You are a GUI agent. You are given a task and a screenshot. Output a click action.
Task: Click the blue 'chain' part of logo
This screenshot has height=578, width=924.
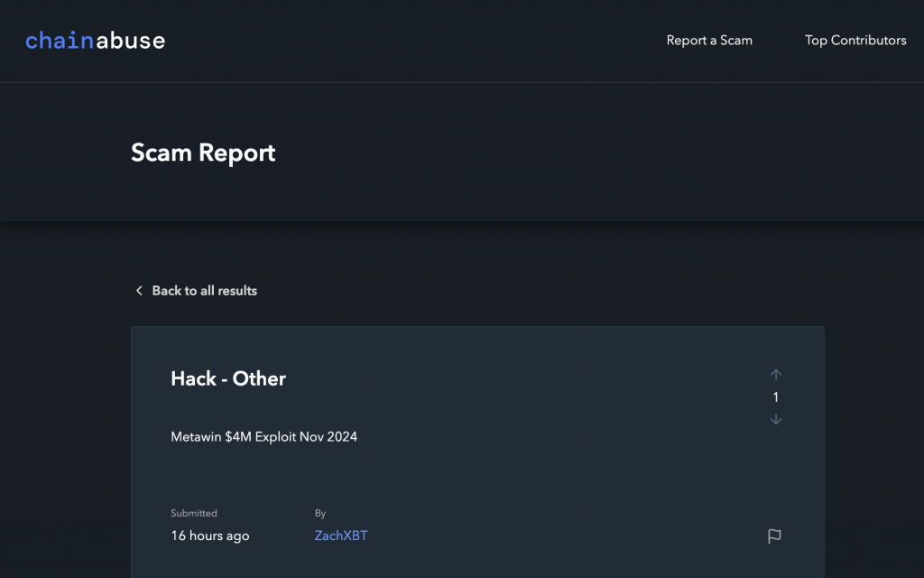click(x=60, y=41)
